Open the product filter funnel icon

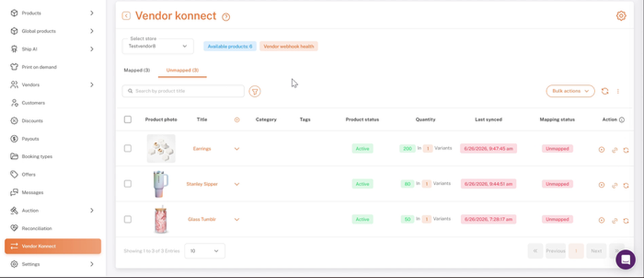pyautogui.click(x=255, y=91)
